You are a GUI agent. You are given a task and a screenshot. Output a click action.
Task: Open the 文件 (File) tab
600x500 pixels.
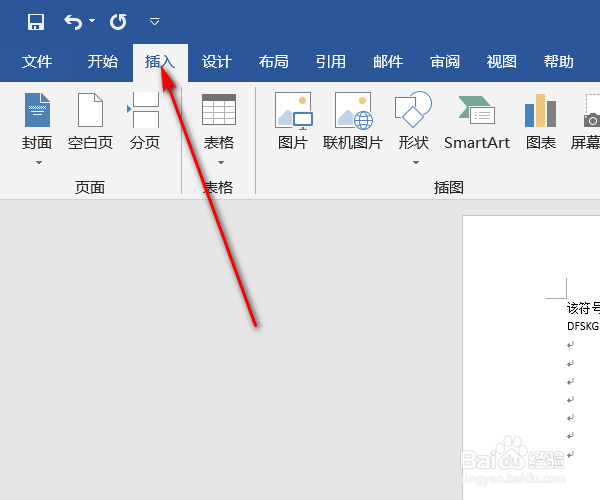pos(37,62)
